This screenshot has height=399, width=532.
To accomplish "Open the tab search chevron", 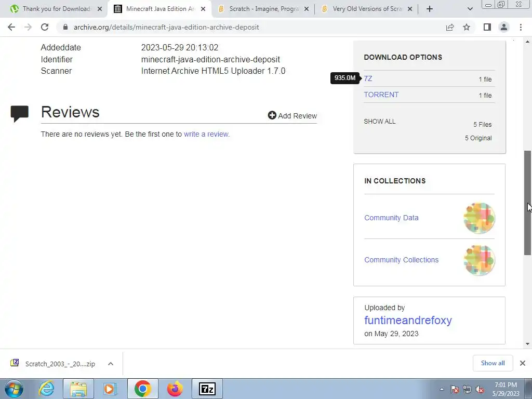I will 470,9.
